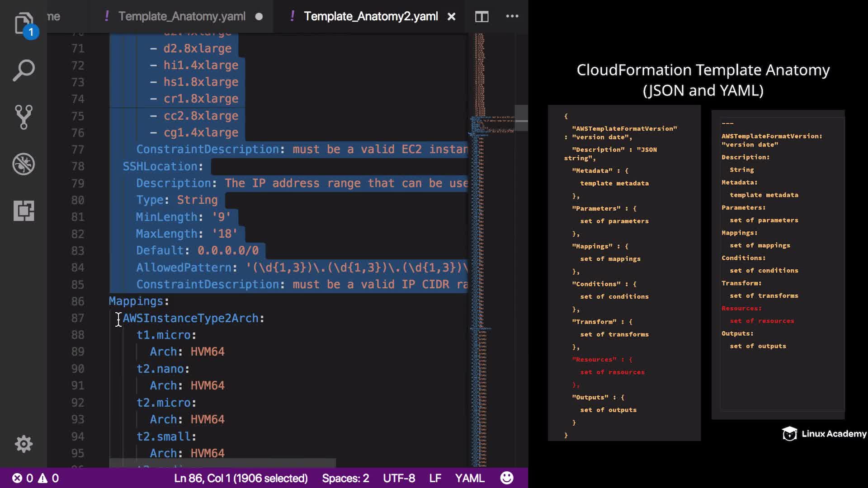Open the LF line ending selector
Image resolution: width=868 pixels, height=488 pixels.
pos(435,478)
